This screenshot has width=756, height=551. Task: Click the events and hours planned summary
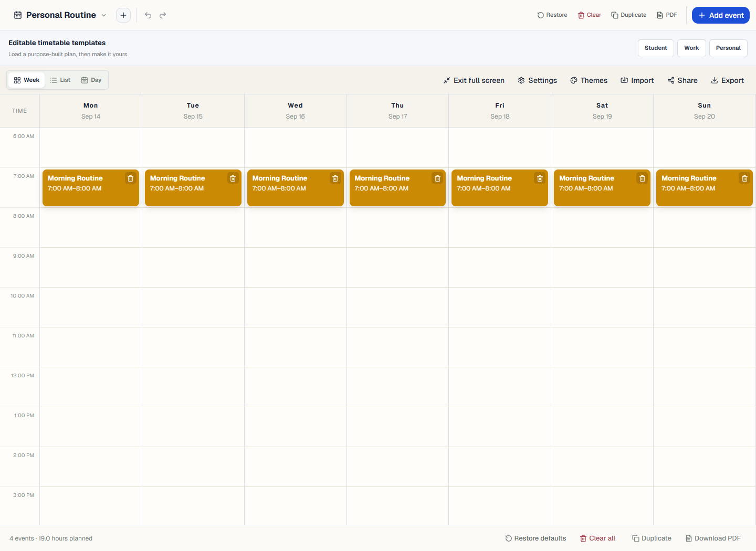(51, 538)
